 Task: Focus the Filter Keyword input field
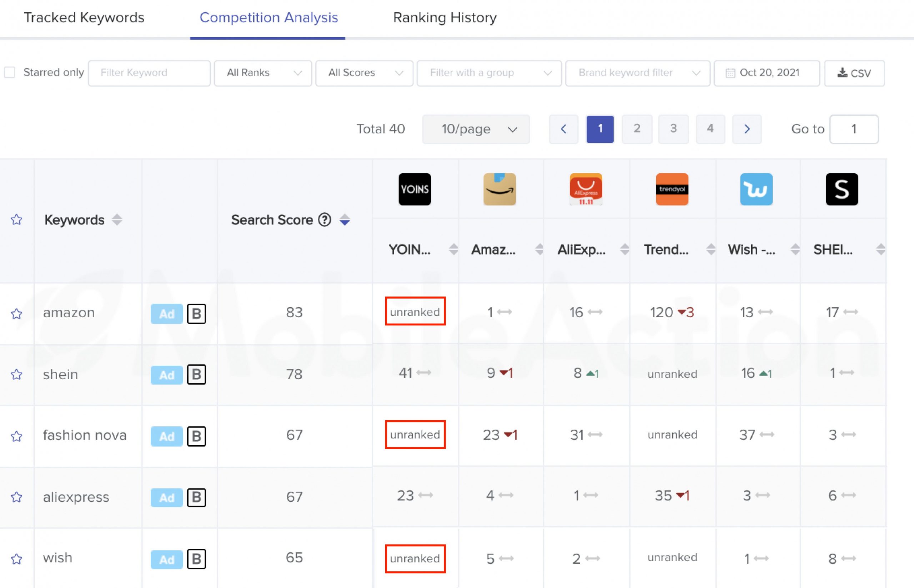(149, 73)
